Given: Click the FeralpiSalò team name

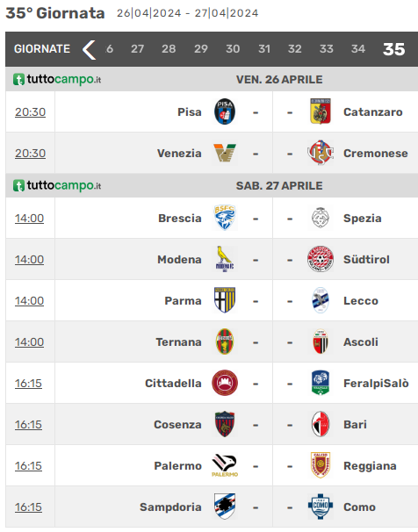Looking at the screenshot, I should tap(376, 384).
